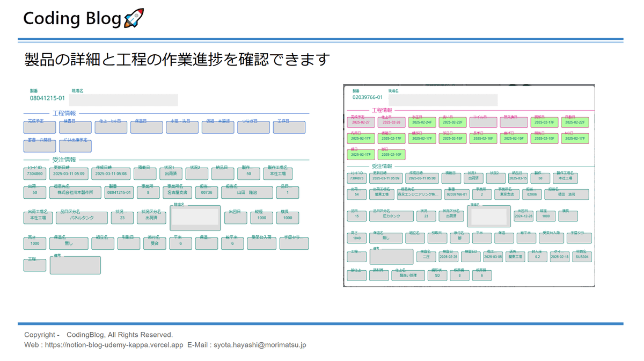Click the product number 08041215-01 heading
644x361 pixels.
click(x=47, y=98)
